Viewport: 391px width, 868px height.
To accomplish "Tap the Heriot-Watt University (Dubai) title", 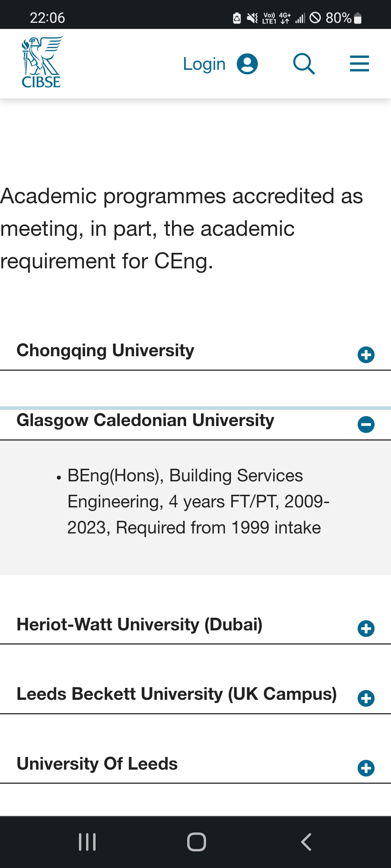I will (140, 625).
